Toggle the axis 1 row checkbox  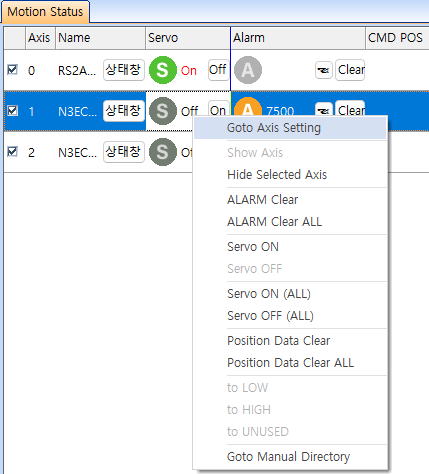12,110
